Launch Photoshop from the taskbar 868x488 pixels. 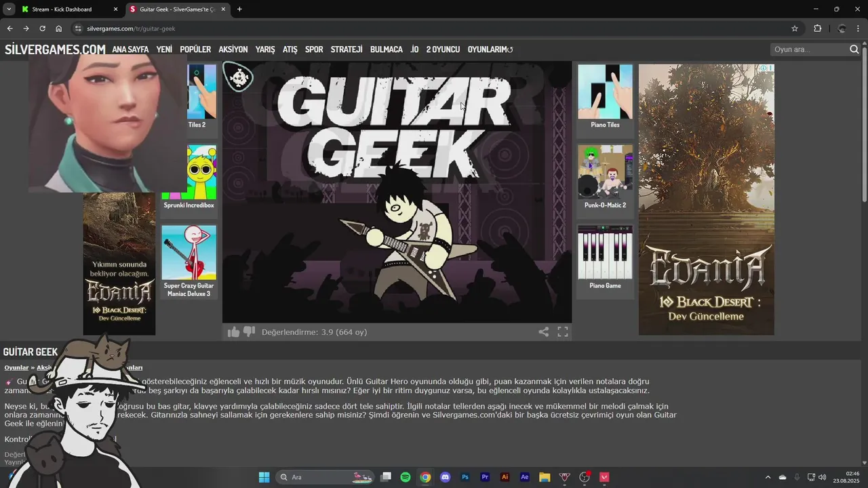tap(465, 477)
